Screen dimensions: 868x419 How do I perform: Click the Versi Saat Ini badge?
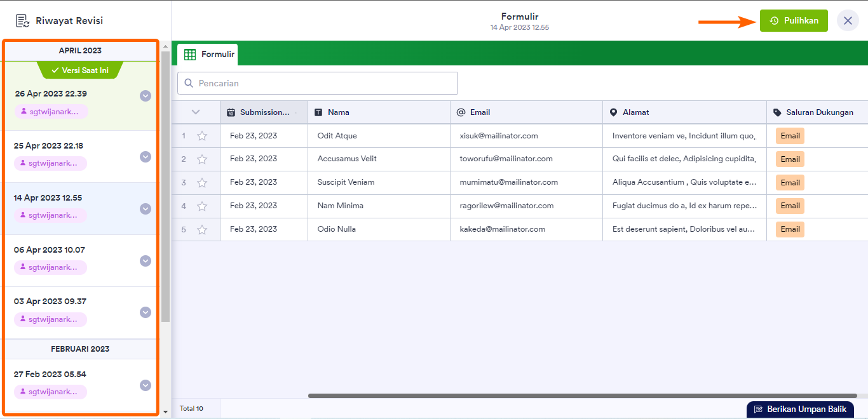tap(80, 70)
